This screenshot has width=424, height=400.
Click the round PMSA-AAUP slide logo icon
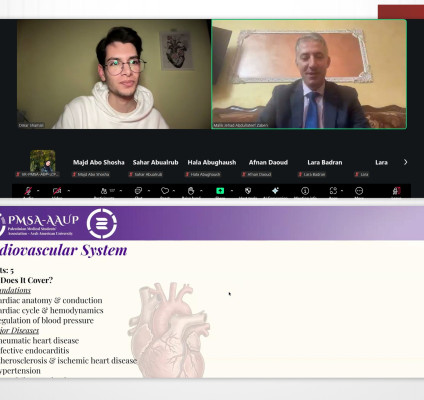[102, 223]
